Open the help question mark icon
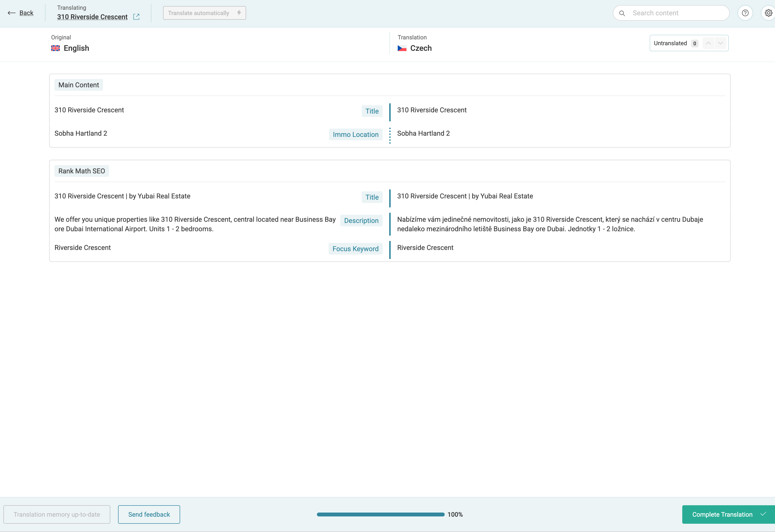The height and width of the screenshot is (532, 775). coord(745,13)
